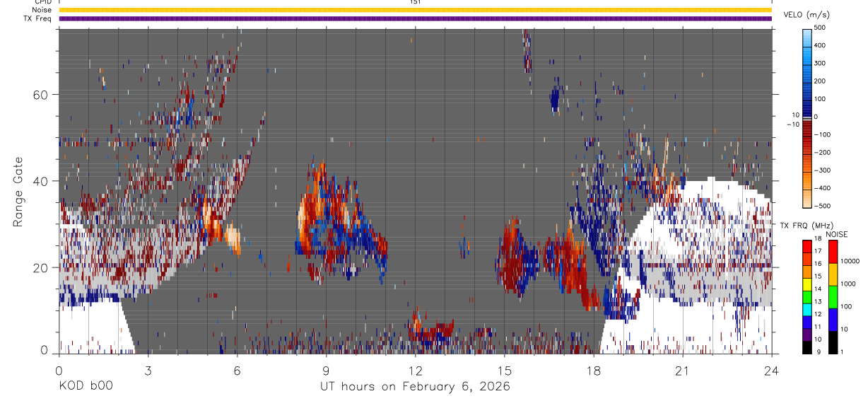
Task: Click the 'VELO (m/s)' legend title
Action: click(807, 15)
